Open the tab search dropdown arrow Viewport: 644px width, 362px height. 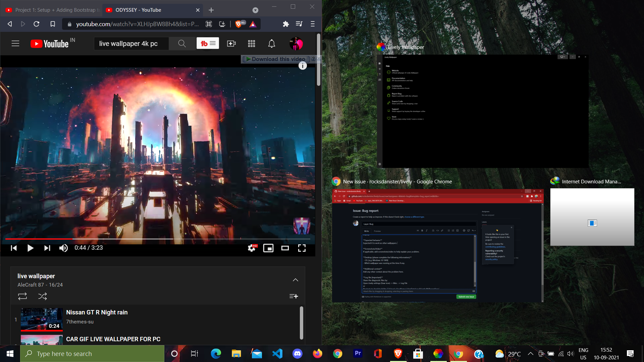coord(255,10)
